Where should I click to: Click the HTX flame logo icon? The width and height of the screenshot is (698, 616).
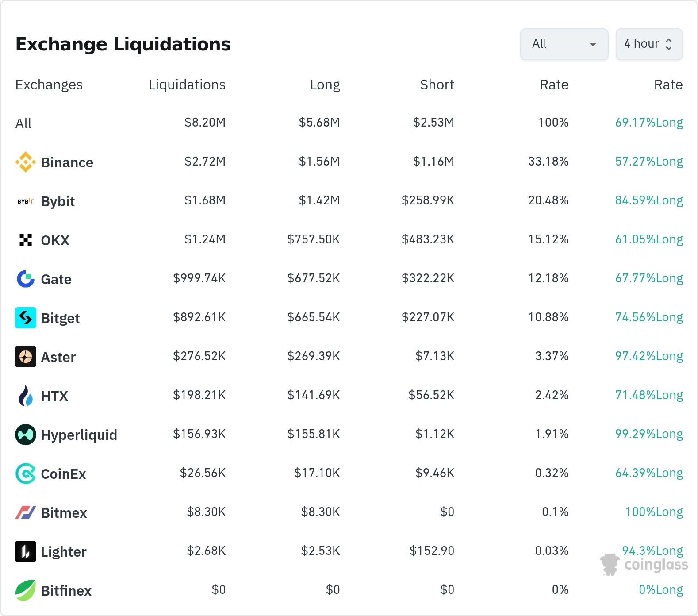(x=26, y=396)
